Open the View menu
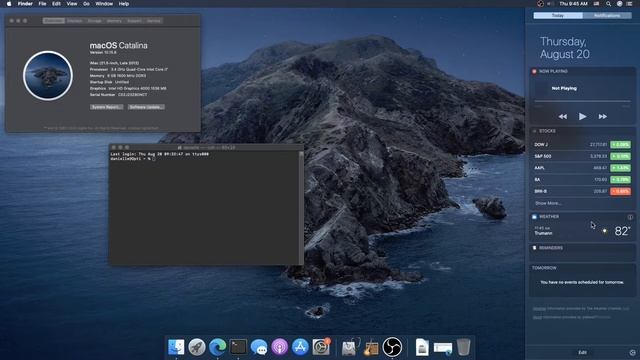The width and height of the screenshot is (640, 360). coord(72,4)
